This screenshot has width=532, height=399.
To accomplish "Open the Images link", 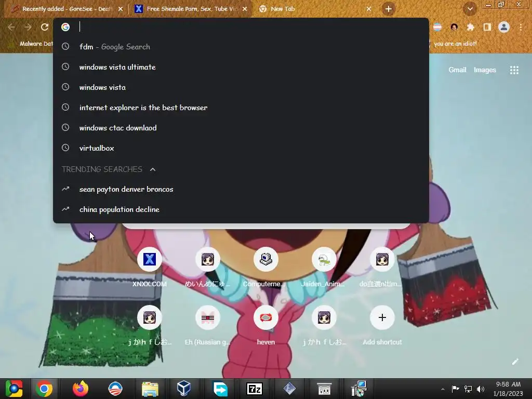I will point(485,70).
